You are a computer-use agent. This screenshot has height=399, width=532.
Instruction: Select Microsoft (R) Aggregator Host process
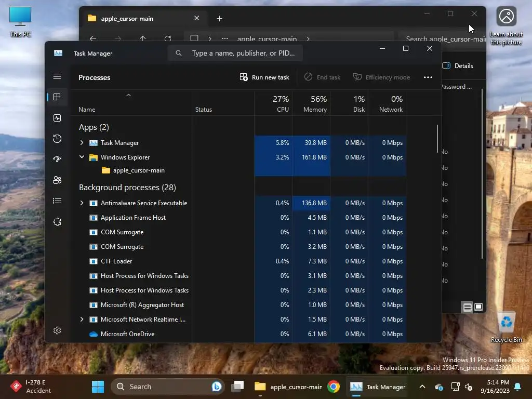[239, 304]
